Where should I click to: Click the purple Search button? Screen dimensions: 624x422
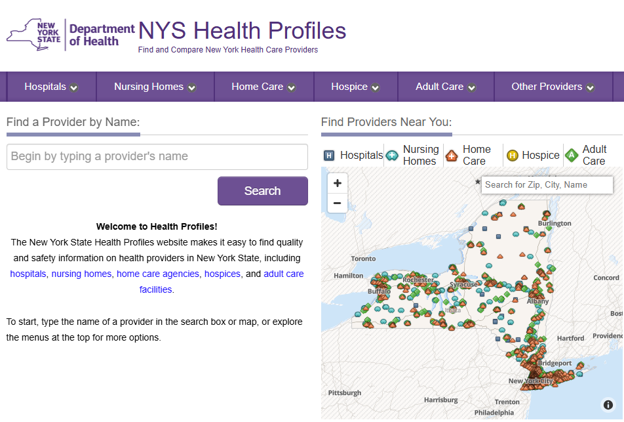(x=263, y=191)
